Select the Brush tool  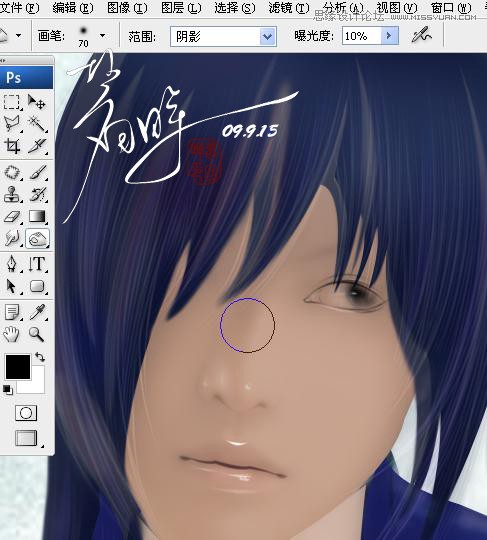(37, 173)
